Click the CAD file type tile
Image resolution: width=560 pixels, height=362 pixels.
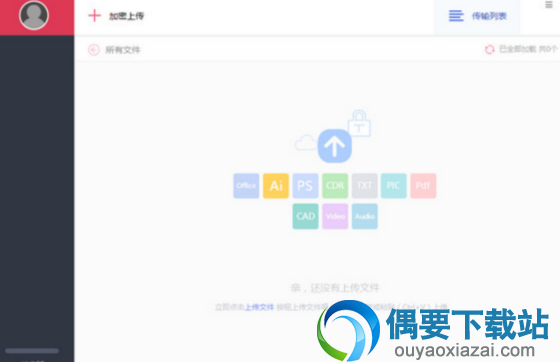coord(305,216)
